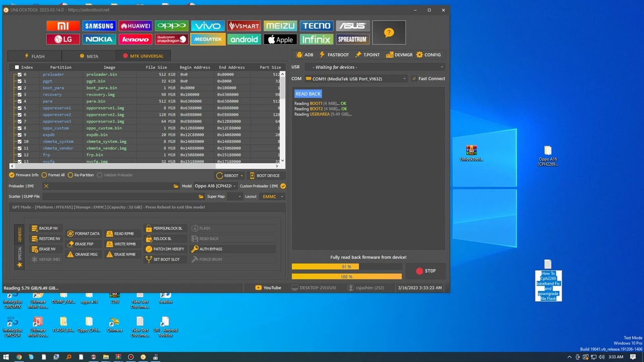
Task: Choose the Qualcomm Snapdragon logo
Action: (x=172, y=39)
